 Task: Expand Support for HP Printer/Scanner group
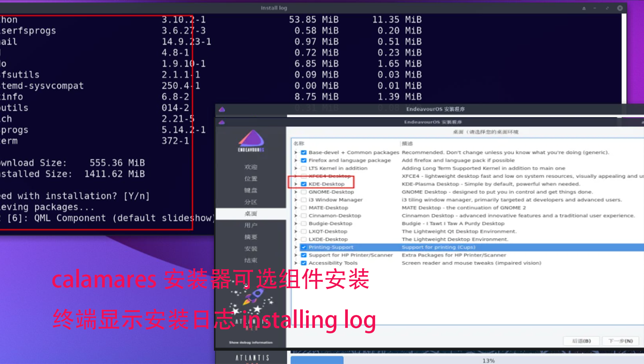(x=296, y=255)
